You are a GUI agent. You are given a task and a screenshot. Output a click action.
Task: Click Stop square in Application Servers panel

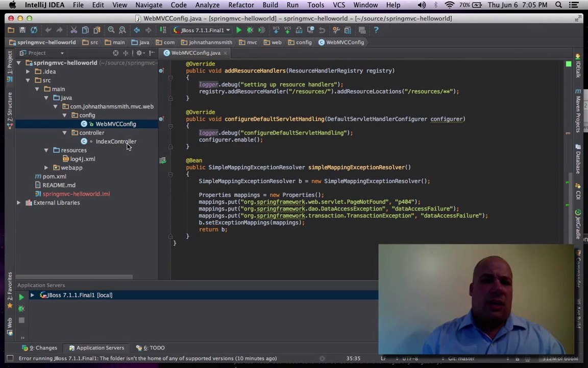point(21,320)
